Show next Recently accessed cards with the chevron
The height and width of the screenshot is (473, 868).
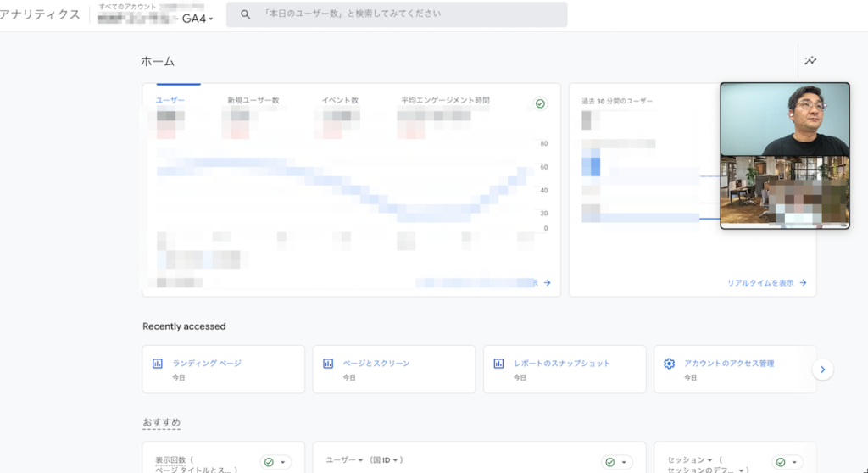(x=822, y=370)
